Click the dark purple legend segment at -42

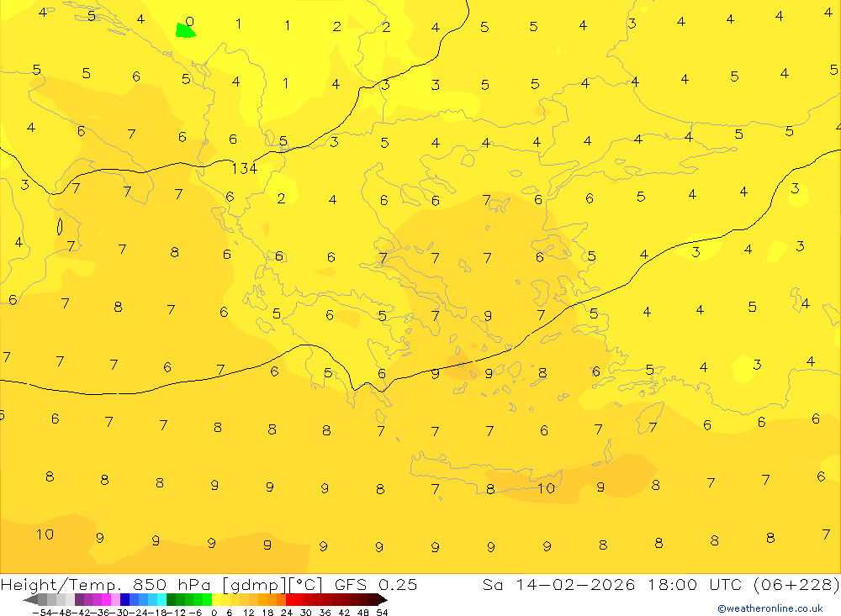(x=79, y=599)
